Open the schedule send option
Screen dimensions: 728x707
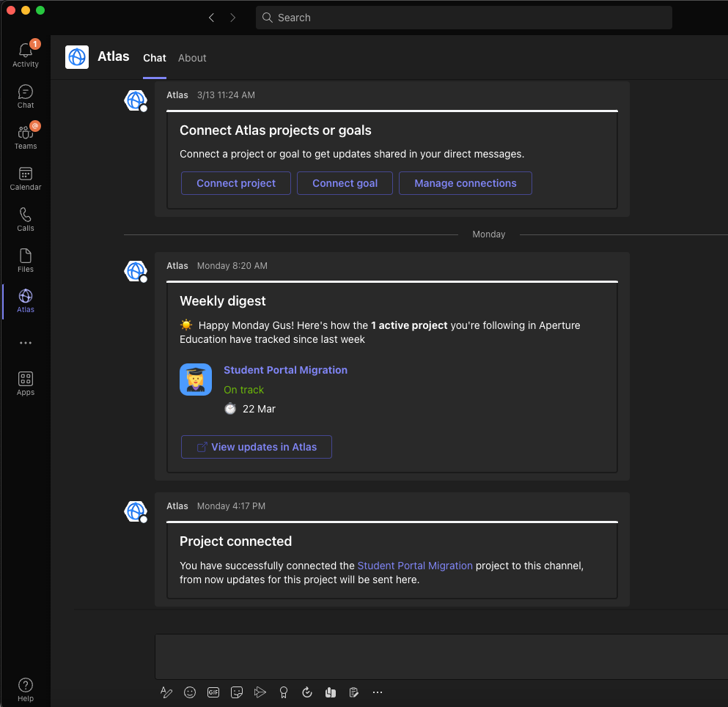[x=260, y=692]
